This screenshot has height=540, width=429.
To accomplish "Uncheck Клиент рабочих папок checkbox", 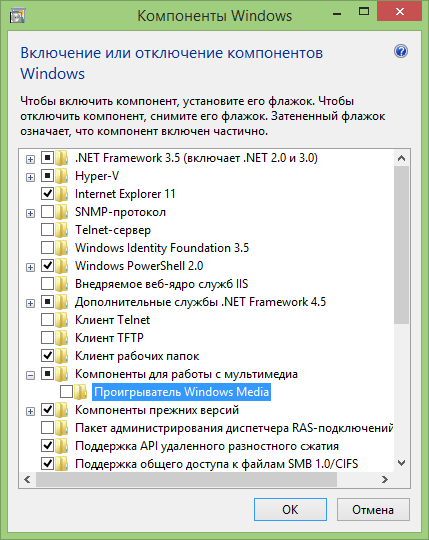I will pyautogui.click(x=48, y=355).
